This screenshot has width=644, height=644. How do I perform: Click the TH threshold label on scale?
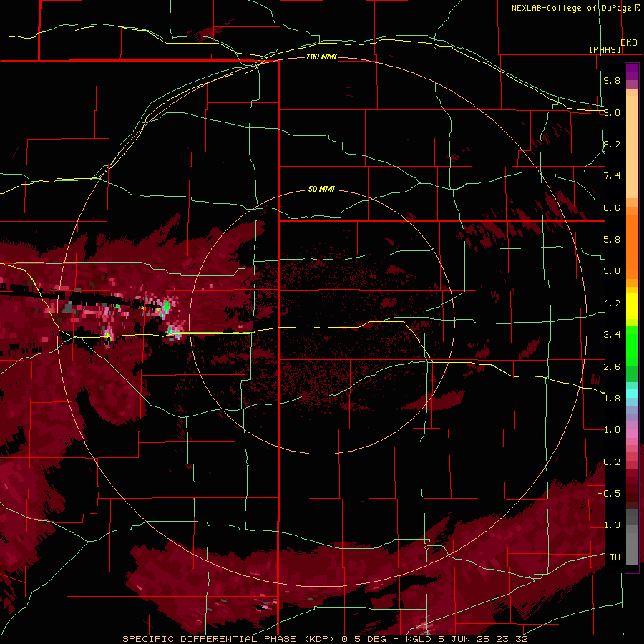(615, 557)
